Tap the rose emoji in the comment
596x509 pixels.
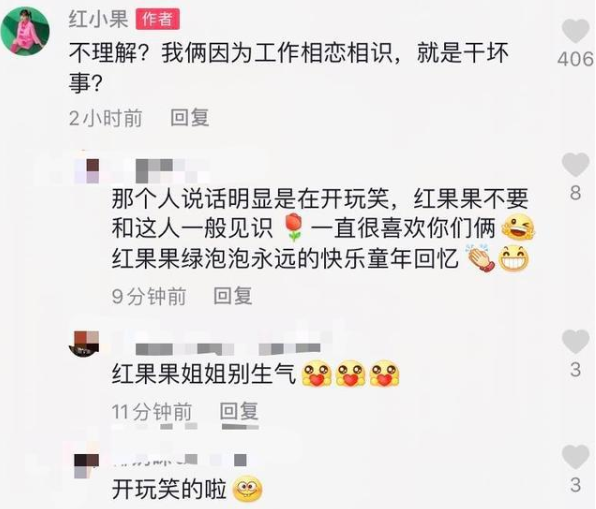coord(294,227)
